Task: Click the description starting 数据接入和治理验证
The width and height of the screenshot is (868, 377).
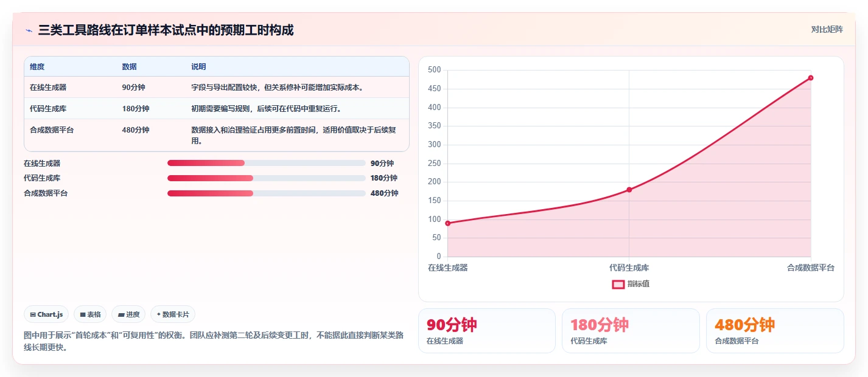Action: point(294,136)
